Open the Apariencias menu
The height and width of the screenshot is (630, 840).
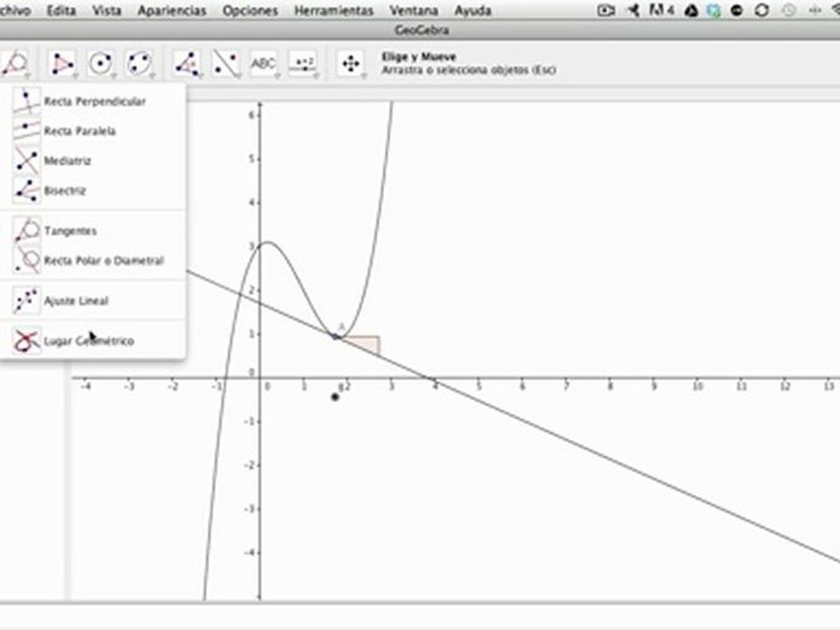(x=172, y=10)
